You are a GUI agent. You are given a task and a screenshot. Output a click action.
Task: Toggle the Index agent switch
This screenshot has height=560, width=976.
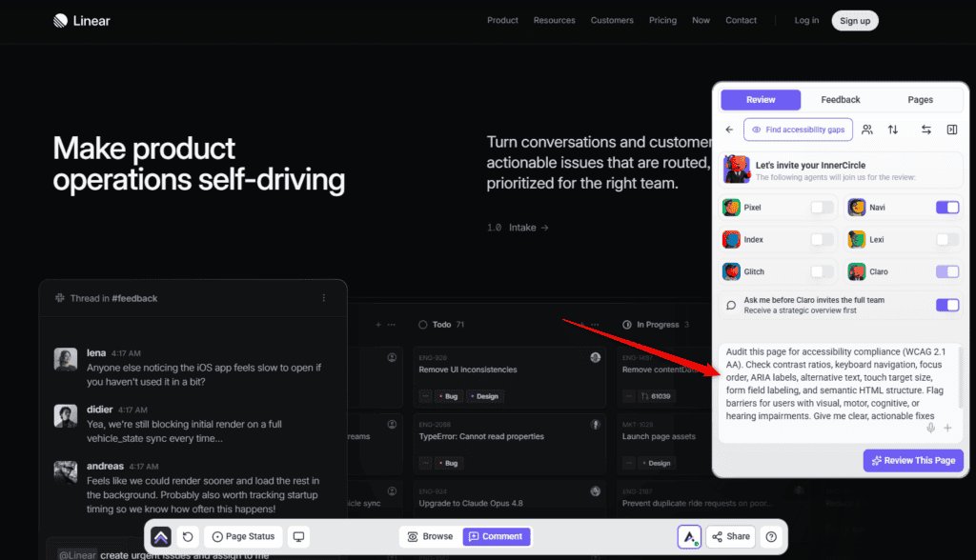tap(823, 240)
